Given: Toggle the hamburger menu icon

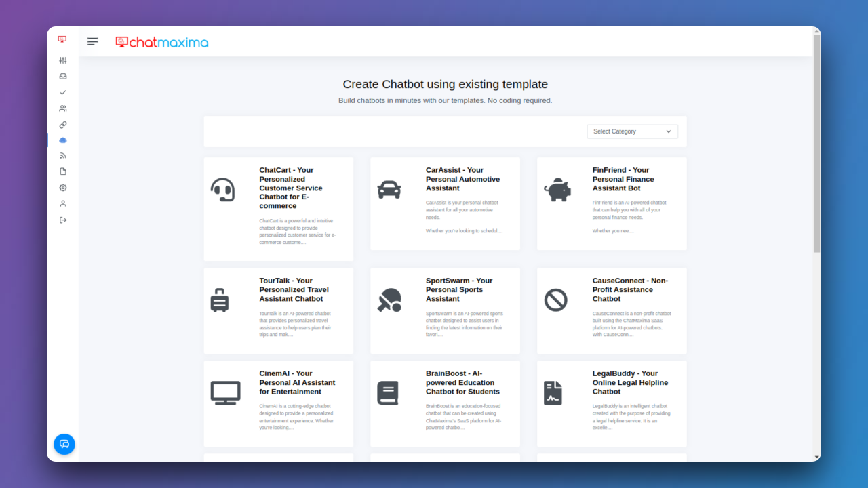Looking at the screenshot, I should pos(93,41).
